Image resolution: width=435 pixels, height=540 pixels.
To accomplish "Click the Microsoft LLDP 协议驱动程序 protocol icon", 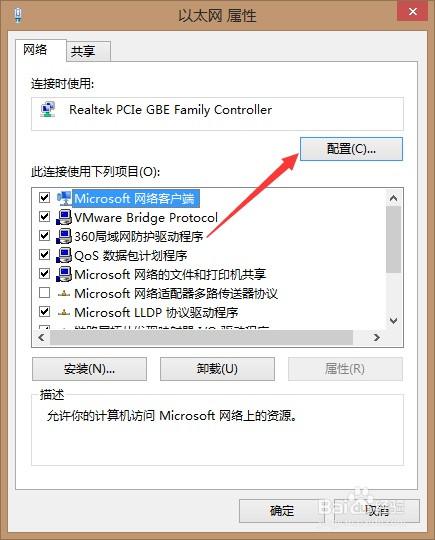I will click(64, 313).
